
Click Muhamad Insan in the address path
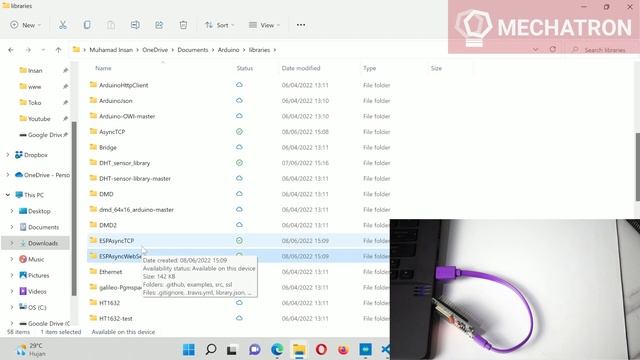111,50
